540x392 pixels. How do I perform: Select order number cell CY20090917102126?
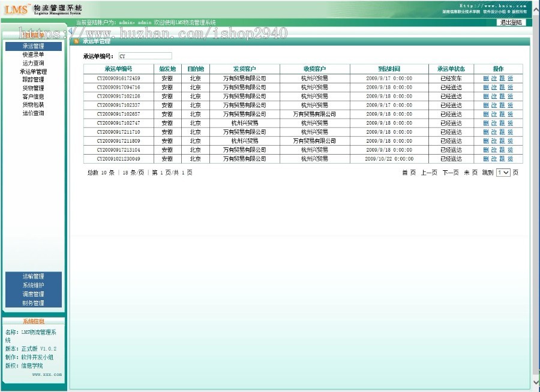click(x=118, y=96)
